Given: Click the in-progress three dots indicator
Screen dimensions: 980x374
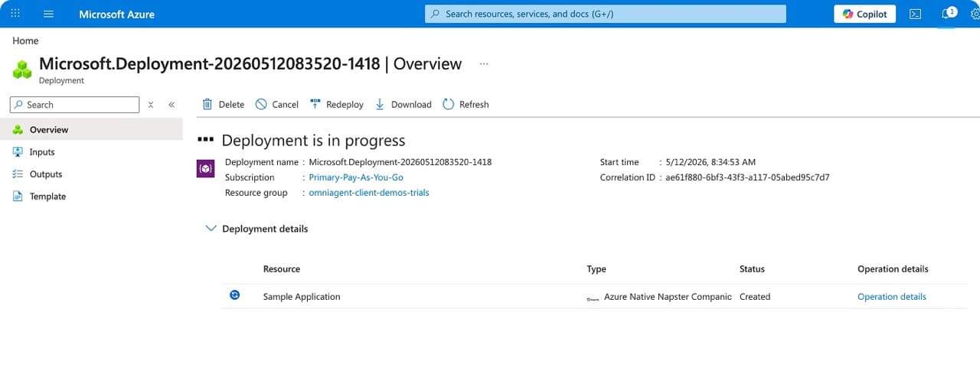Looking at the screenshot, I should coord(204,140).
